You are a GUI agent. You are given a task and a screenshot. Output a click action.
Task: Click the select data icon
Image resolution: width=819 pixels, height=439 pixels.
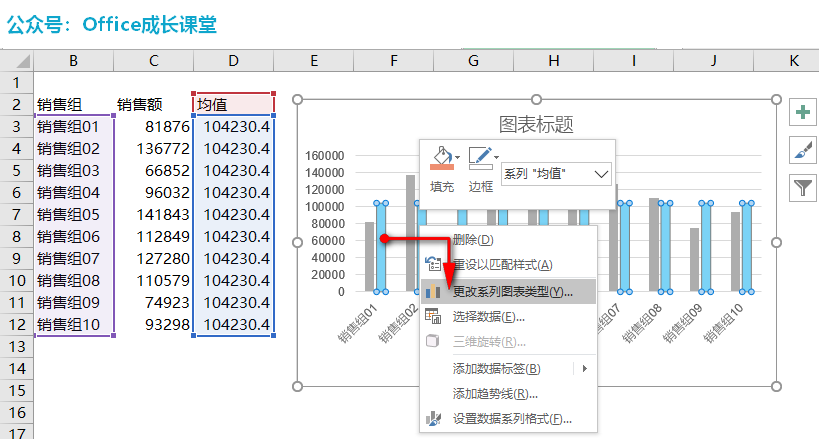coord(433,316)
